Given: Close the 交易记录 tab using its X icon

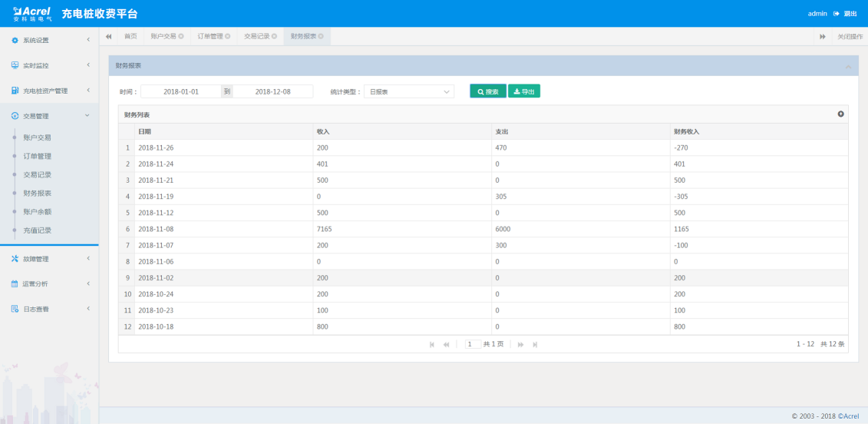Looking at the screenshot, I should [274, 36].
